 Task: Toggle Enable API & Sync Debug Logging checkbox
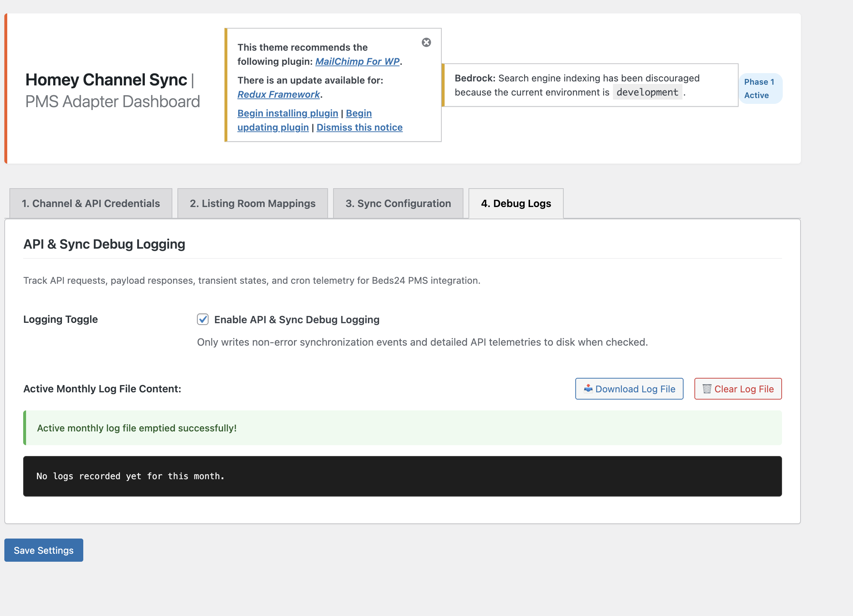click(203, 319)
